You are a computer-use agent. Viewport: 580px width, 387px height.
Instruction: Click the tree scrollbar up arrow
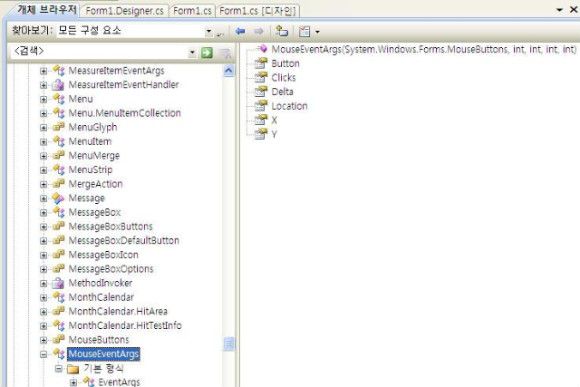229,70
